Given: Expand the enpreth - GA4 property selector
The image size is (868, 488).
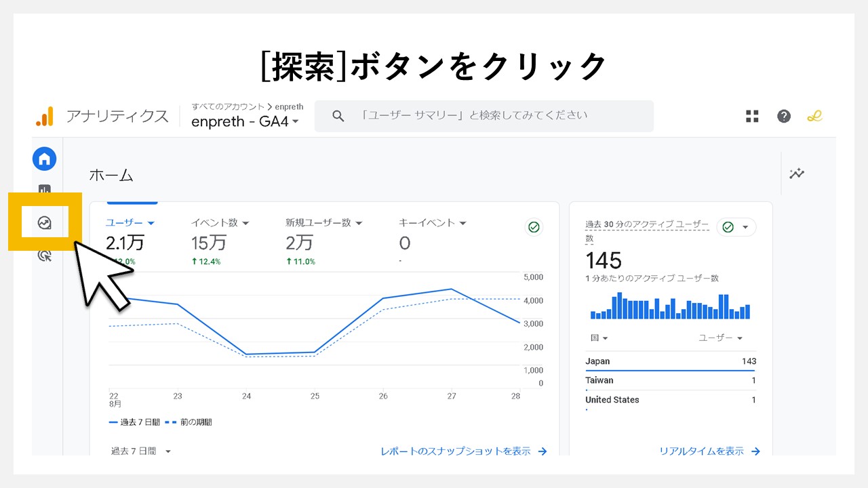Looking at the screenshot, I should [245, 122].
